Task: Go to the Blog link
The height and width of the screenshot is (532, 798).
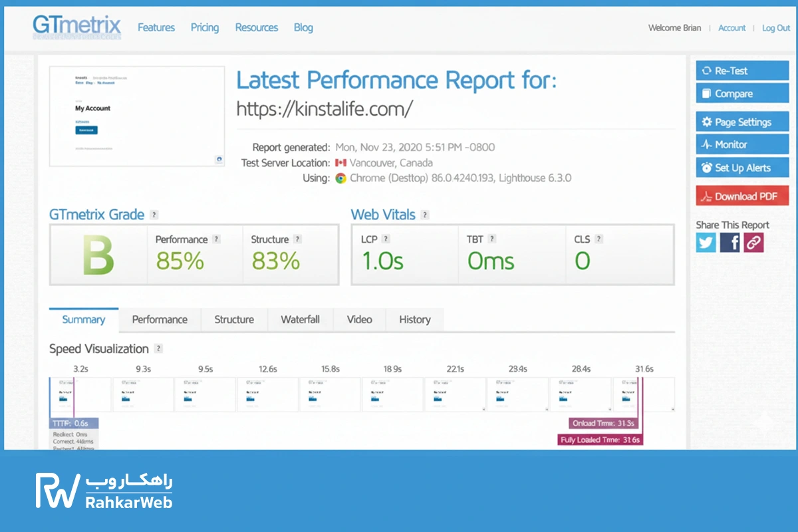Action: click(303, 27)
